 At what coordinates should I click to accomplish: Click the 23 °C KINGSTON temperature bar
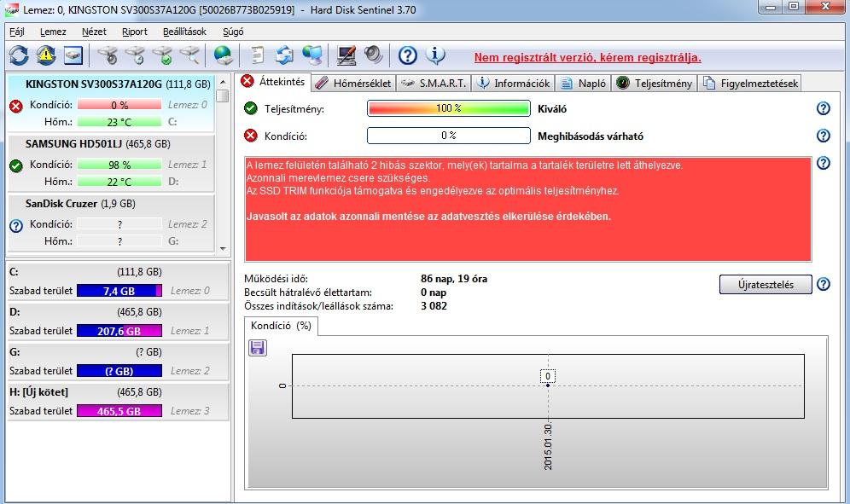tap(119, 123)
